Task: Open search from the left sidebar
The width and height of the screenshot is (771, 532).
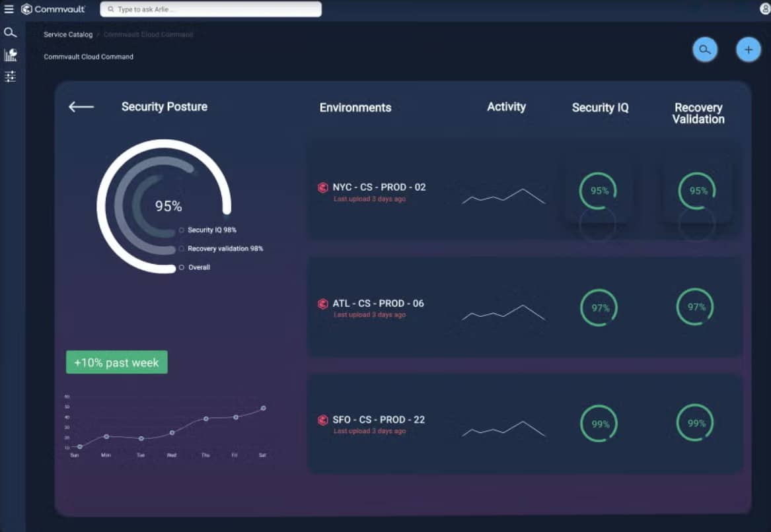Action: click(10, 32)
